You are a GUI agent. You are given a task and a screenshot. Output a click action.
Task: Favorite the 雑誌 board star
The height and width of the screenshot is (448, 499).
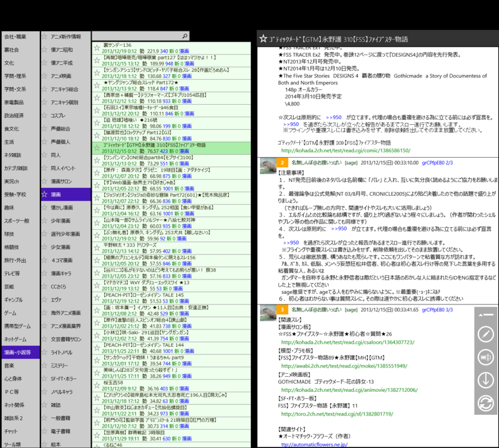click(44, 405)
